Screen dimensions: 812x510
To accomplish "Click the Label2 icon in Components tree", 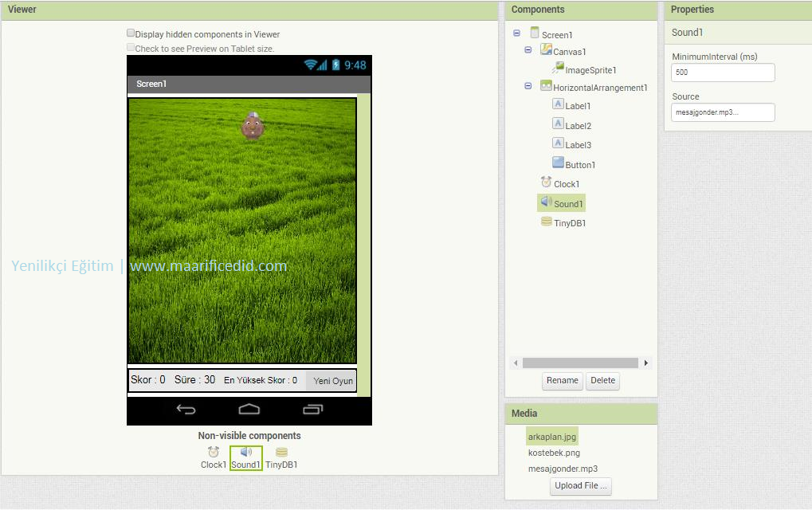I will 558,124.
